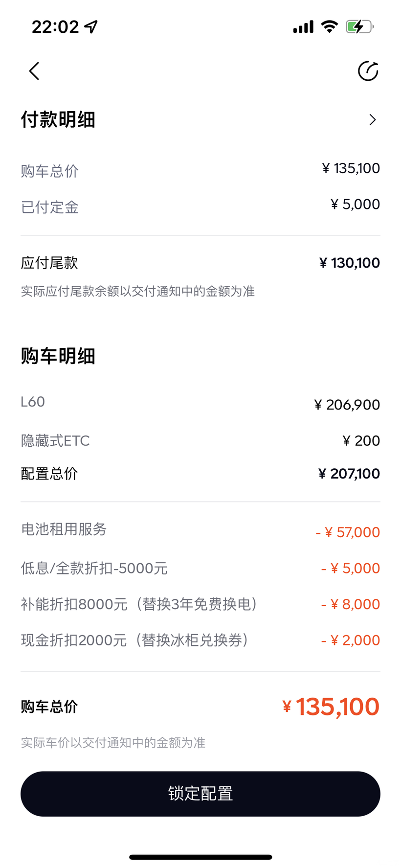Tap the 低息/全款折扣-5000元 discount label
401x868 pixels.
click(94, 569)
